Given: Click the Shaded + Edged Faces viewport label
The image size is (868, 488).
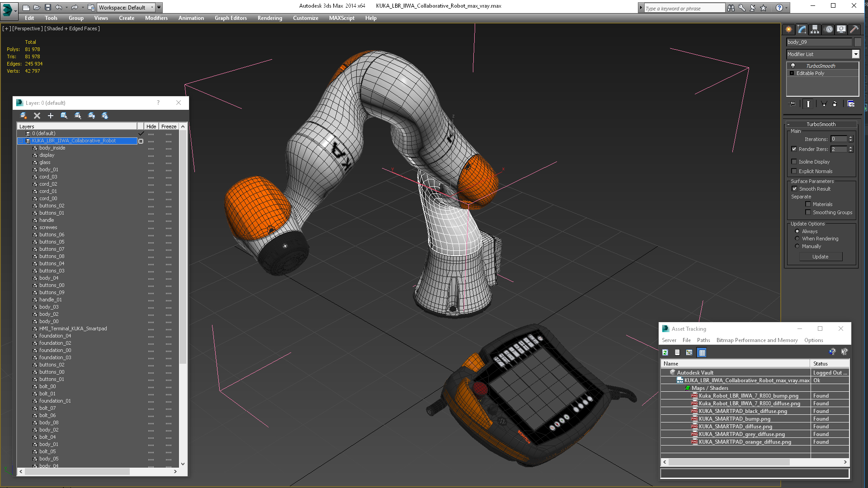Looking at the screenshot, I should click(72, 28).
